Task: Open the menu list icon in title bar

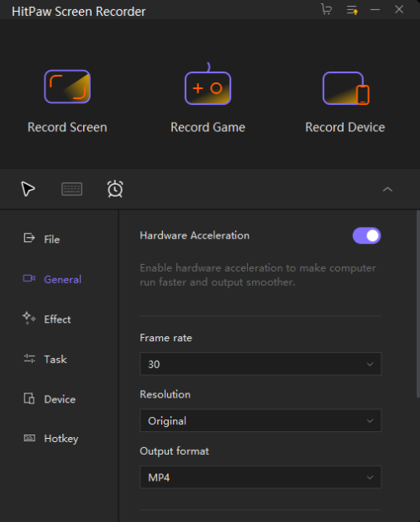Action: tap(352, 10)
